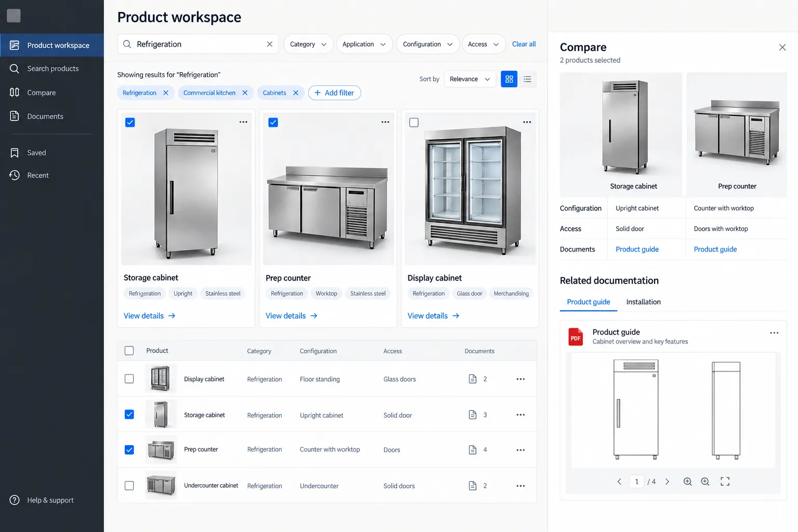Screen dimensions: 798x532
Task: Switch results to grid view
Action: pyautogui.click(x=509, y=79)
